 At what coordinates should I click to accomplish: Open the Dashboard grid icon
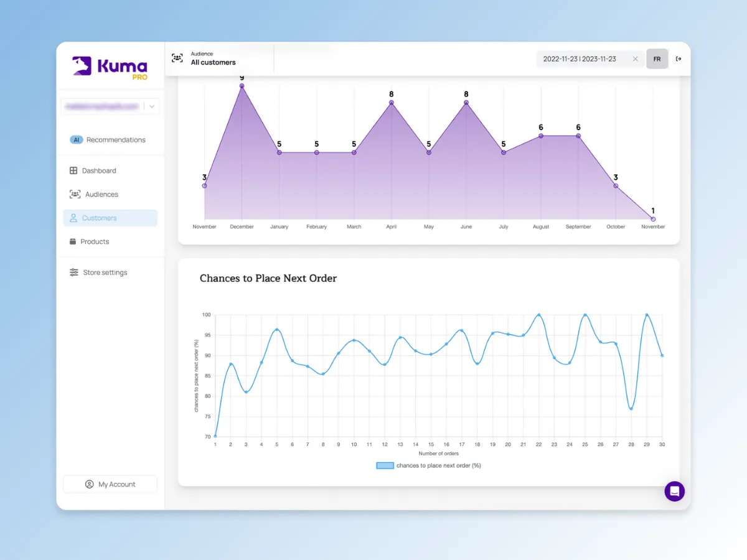point(73,170)
